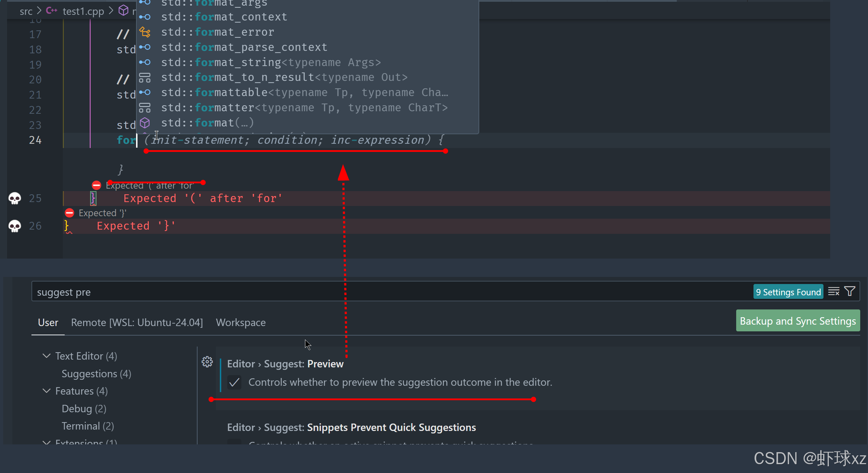Click the settings search input field
868x473 pixels.
click(389, 292)
